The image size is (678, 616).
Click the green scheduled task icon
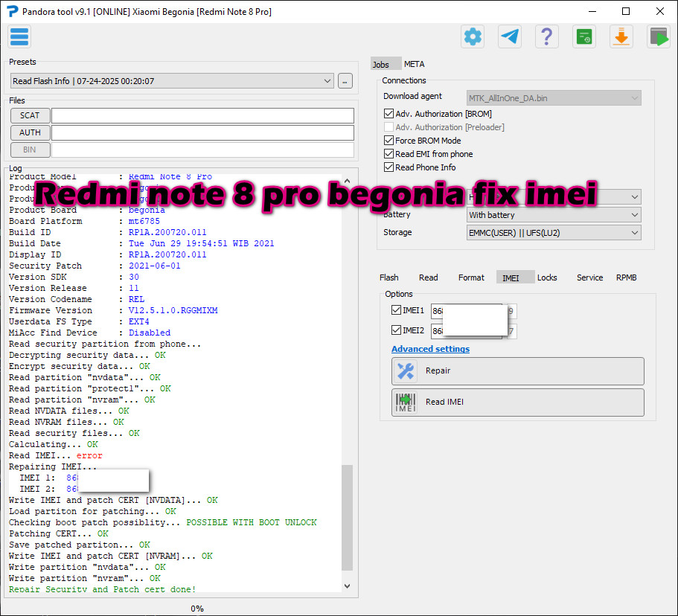584,36
